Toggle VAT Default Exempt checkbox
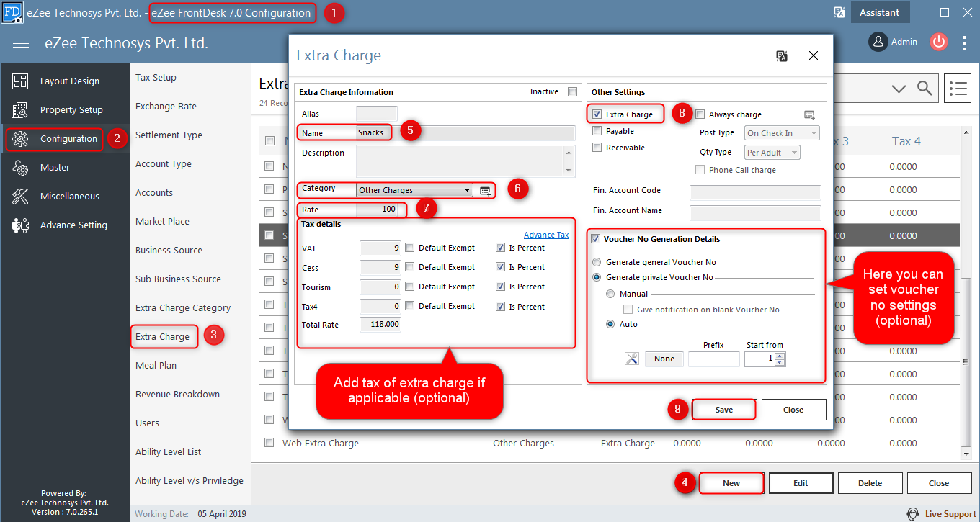Image resolution: width=980 pixels, height=522 pixels. click(409, 248)
